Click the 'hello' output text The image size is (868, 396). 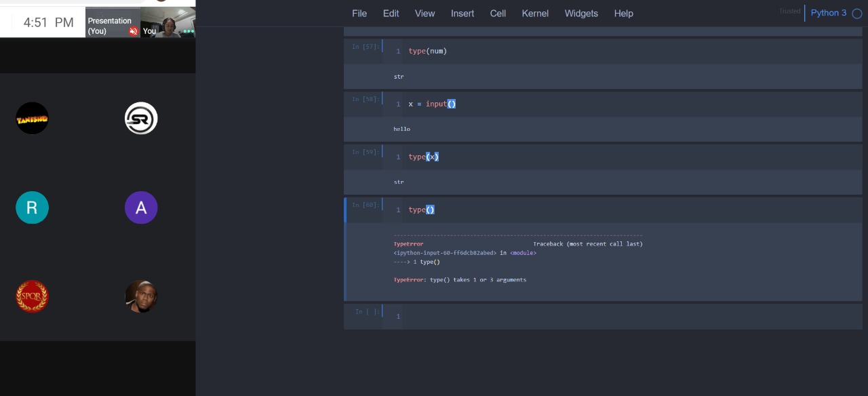point(401,129)
